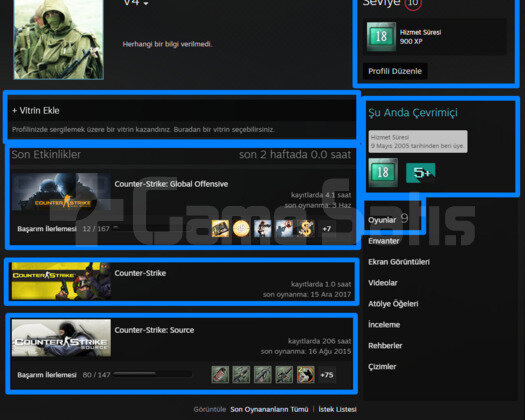Viewport: 525px width, 420px height.
Task: Click the 5+ game collector badge
Action: (421, 173)
